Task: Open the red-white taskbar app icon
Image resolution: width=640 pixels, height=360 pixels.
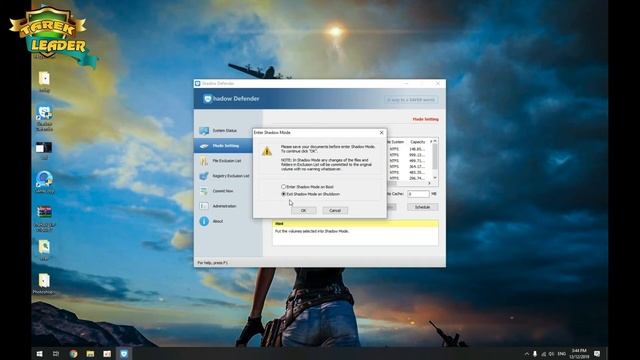Action: coord(107,353)
